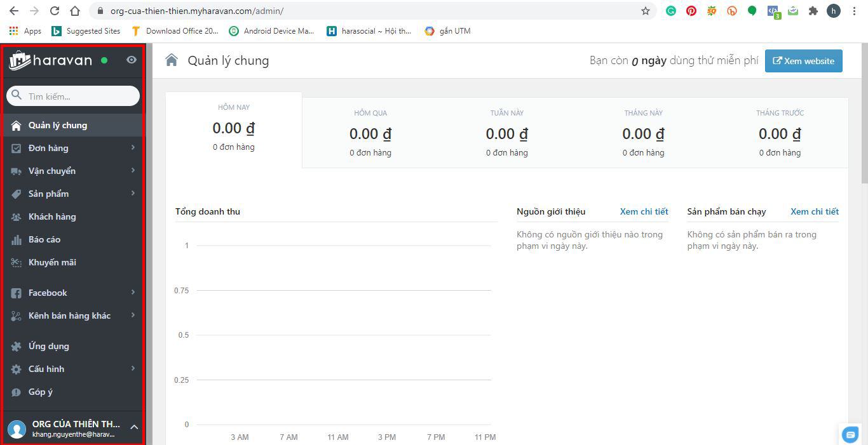The width and height of the screenshot is (868, 445).
Task: Click the address bar URL
Action: click(197, 11)
